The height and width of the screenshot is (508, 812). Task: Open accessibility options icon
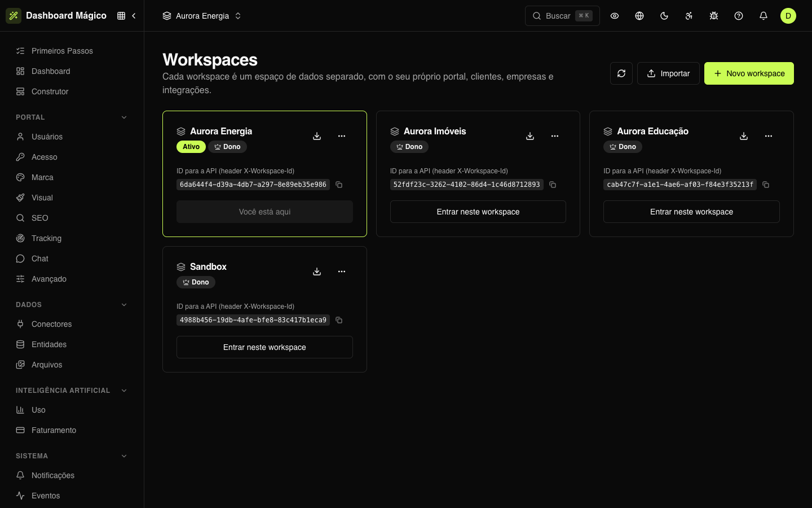689,16
